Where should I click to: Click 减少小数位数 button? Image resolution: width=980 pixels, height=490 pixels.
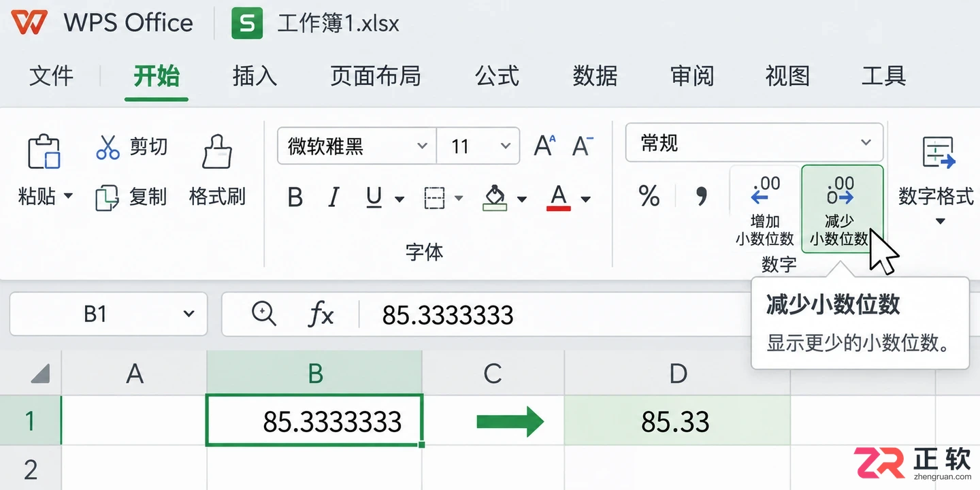coord(843,208)
